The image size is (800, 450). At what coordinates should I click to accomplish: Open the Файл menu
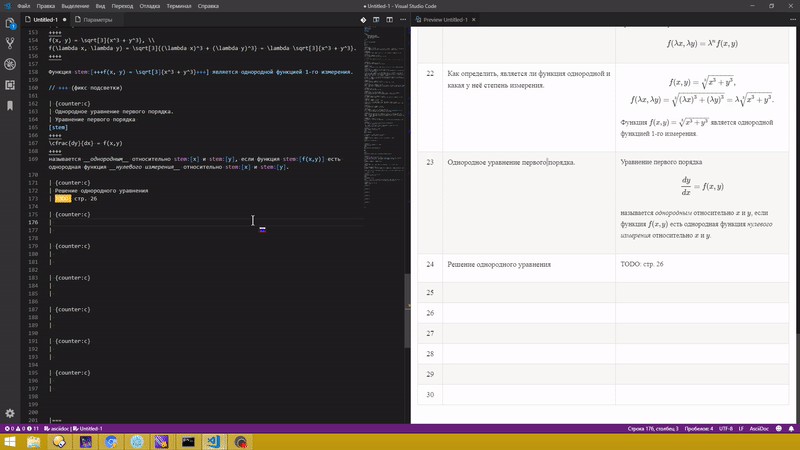(23, 6)
